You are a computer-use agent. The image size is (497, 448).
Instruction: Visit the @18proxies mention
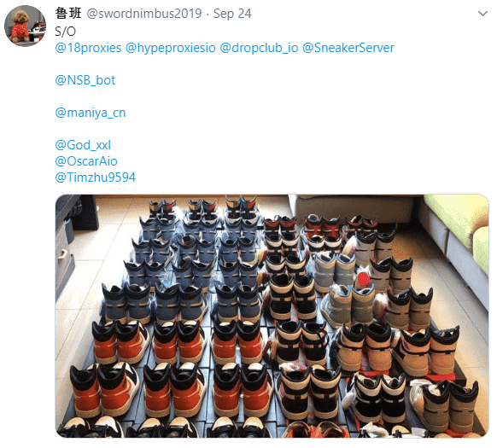pos(88,48)
